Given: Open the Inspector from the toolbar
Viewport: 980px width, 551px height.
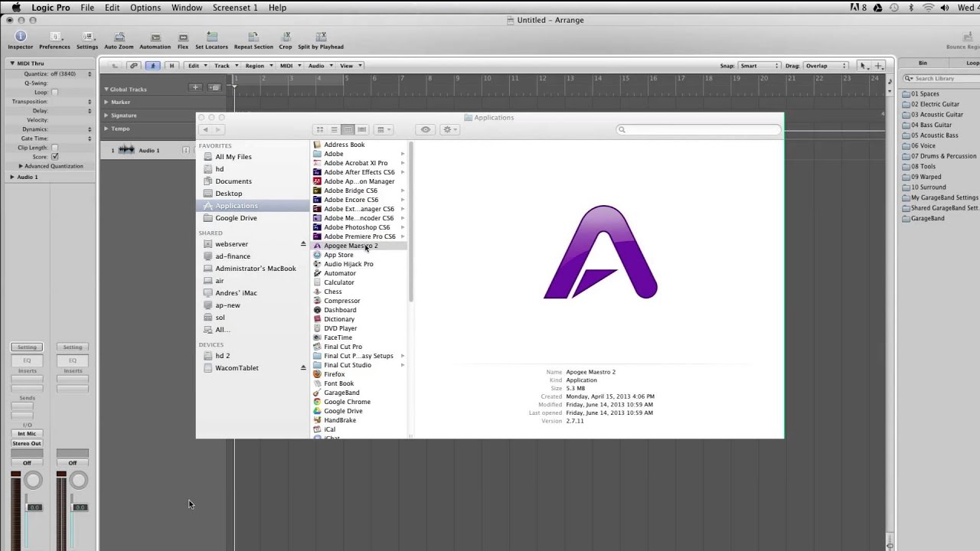Looking at the screenshot, I should coord(21,37).
